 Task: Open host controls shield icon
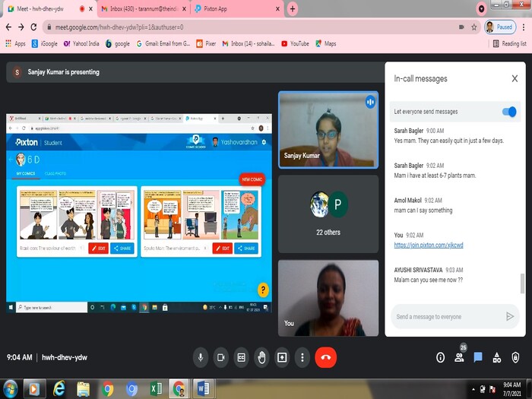tap(515, 357)
